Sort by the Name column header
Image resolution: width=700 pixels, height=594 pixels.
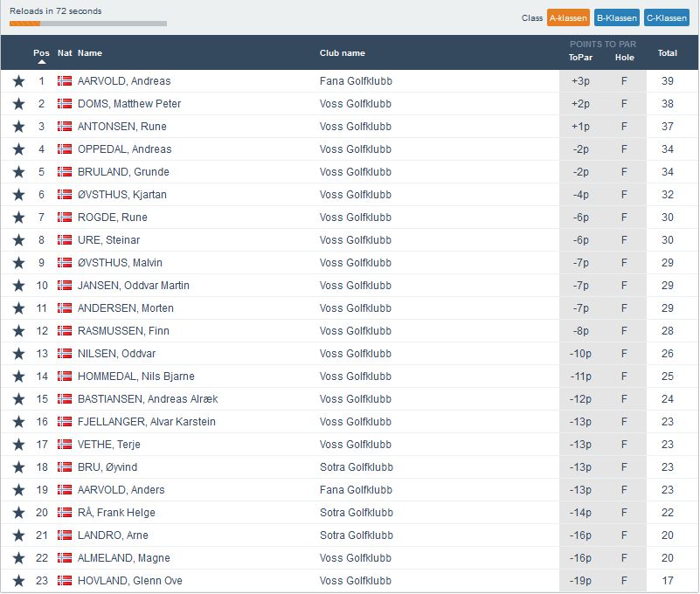[90, 53]
